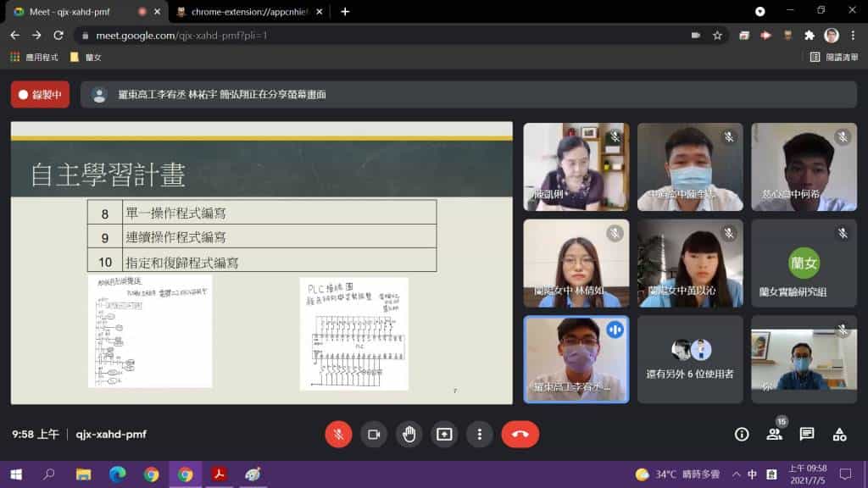Click the address bar showing meet.google.com

click(x=381, y=36)
